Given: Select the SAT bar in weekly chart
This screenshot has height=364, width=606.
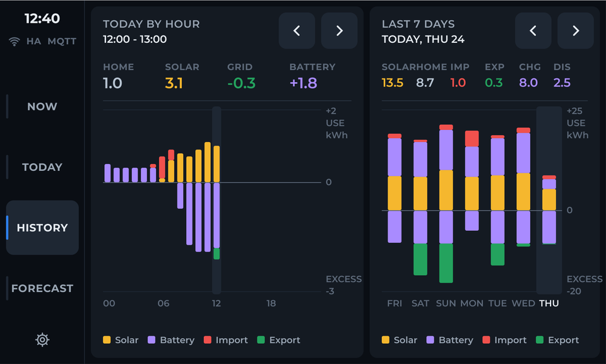Looking at the screenshot, I should (420, 208).
